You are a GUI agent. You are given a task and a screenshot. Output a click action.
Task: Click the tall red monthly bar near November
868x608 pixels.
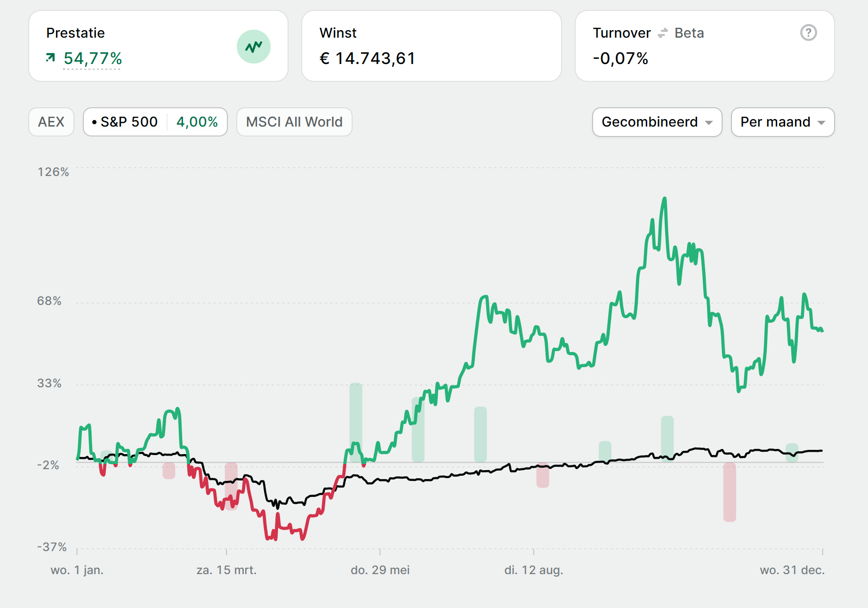(730, 492)
